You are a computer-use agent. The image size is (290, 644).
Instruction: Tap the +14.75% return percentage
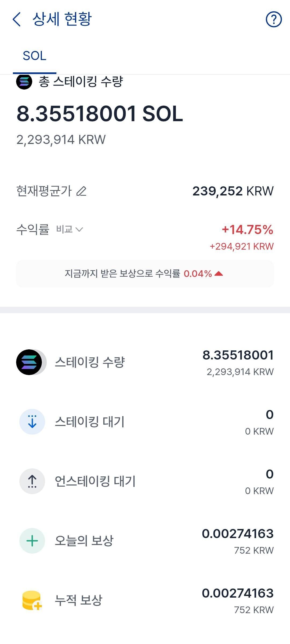pos(247,230)
